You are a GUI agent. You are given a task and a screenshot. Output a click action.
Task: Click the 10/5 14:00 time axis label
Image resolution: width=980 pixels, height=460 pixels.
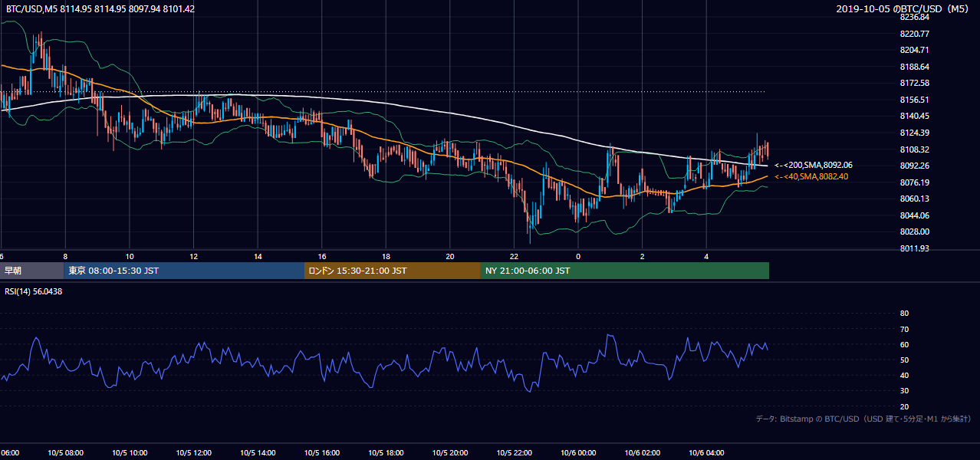point(258,453)
